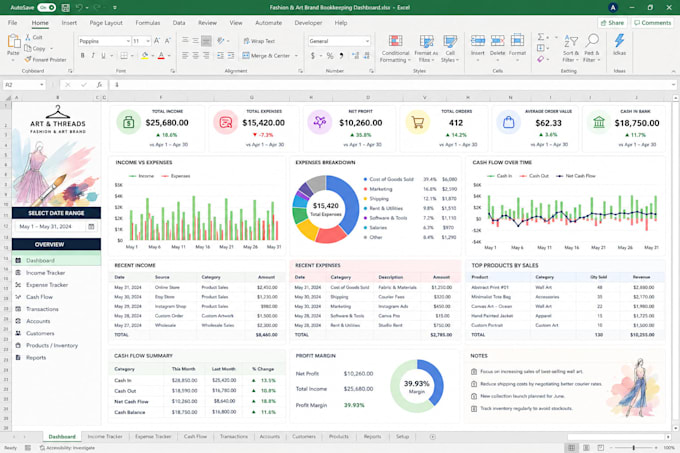Click the Comments button

[653, 23]
